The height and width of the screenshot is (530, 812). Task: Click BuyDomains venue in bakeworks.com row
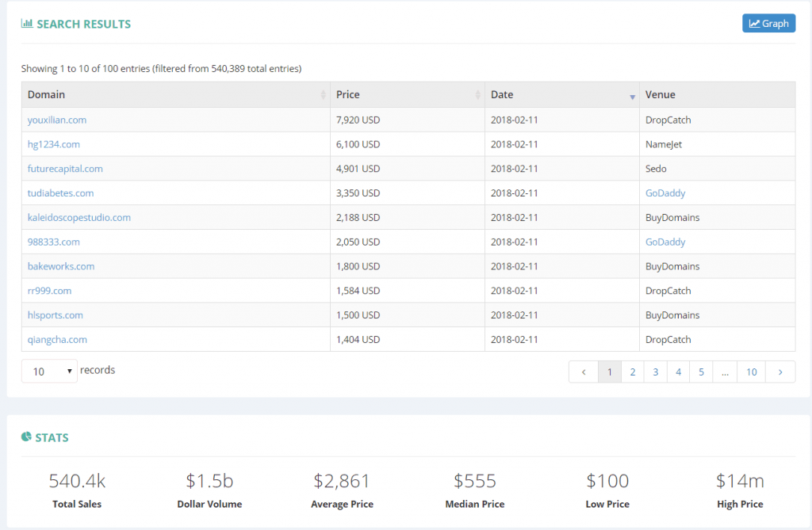[672, 266]
